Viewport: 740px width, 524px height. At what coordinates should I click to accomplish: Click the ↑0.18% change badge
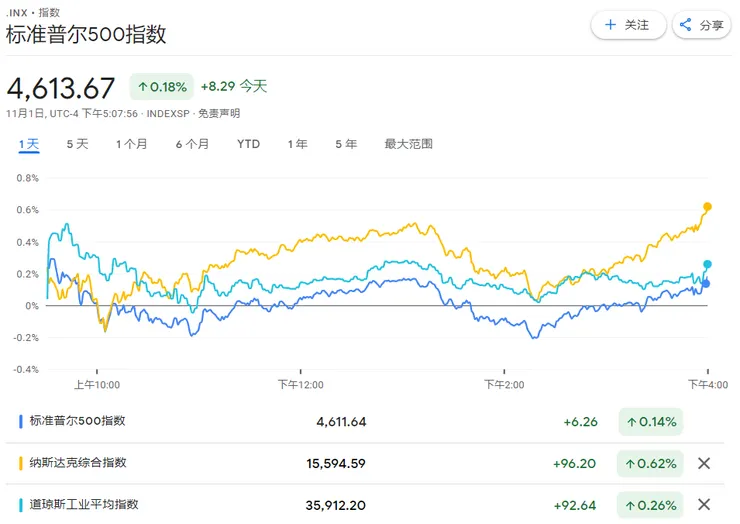(x=162, y=87)
